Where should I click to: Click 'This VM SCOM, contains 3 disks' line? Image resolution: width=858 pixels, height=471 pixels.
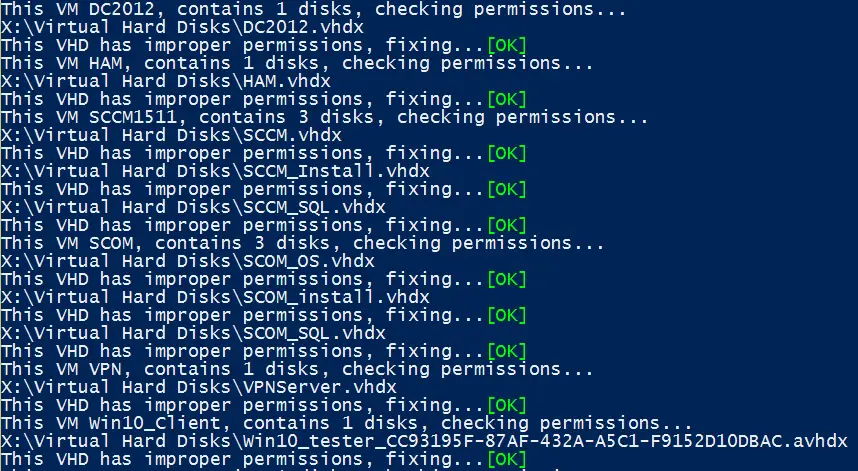point(303,243)
